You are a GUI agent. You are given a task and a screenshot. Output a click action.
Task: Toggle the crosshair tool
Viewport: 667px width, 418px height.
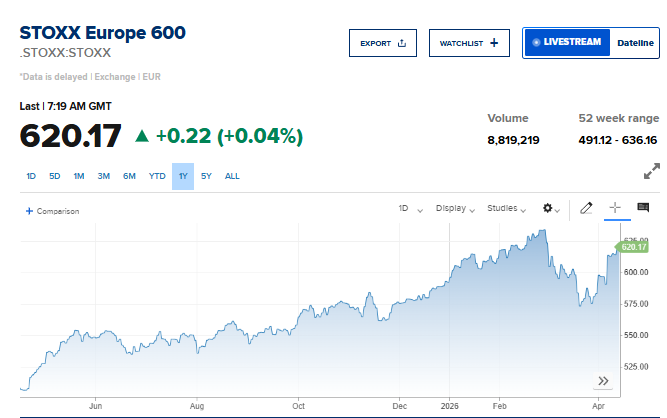point(615,208)
